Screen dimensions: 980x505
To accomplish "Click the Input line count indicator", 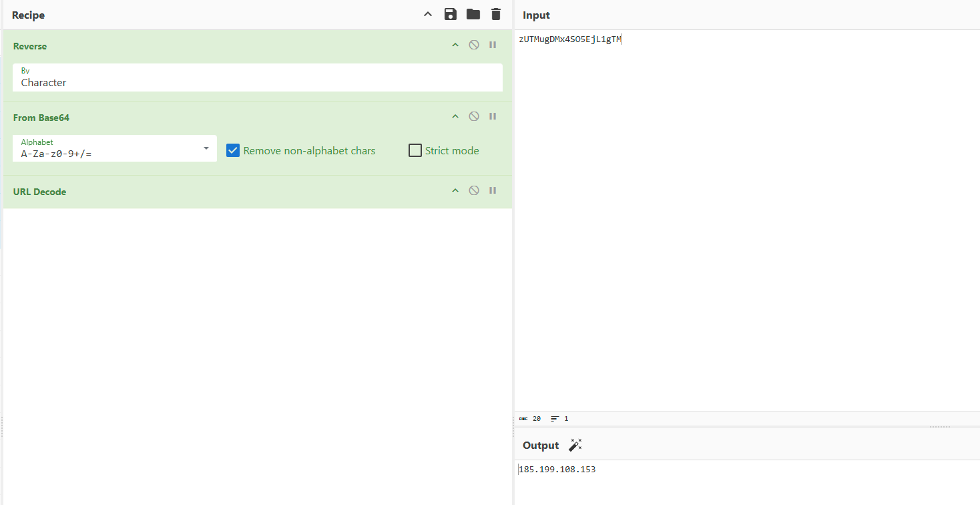I will coord(559,419).
